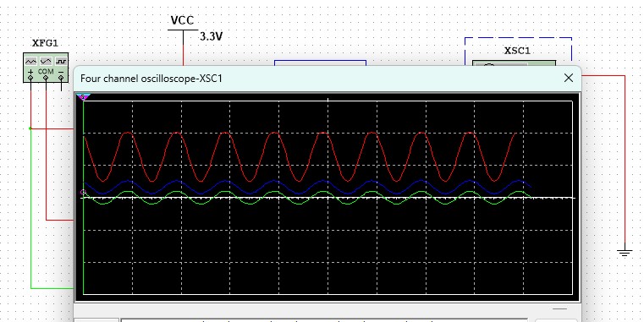
Task: Select the ground symbol on the schematic
Action: tap(625, 253)
